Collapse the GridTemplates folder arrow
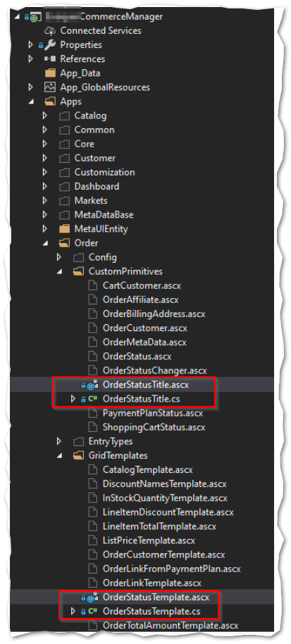Screen dimensions: 291x644 59,456
